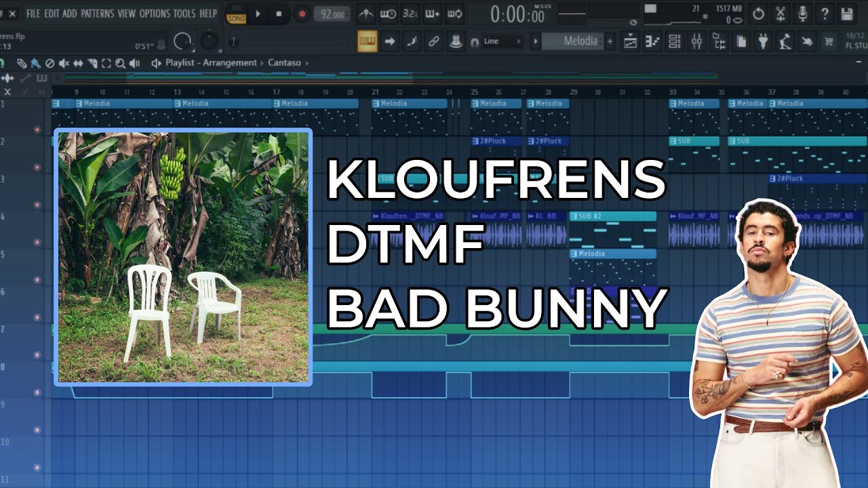Click the song position slider handle

click(233, 42)
